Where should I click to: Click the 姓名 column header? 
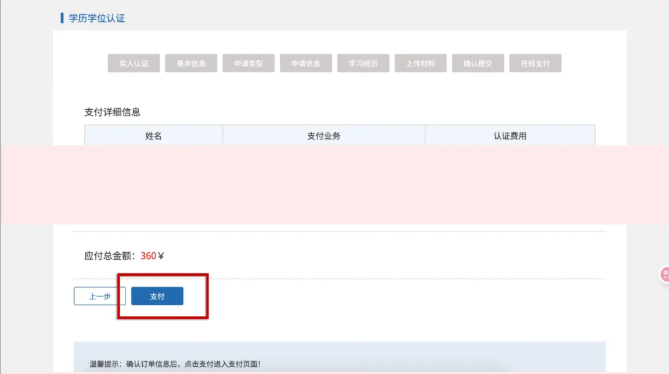(153, 136)
